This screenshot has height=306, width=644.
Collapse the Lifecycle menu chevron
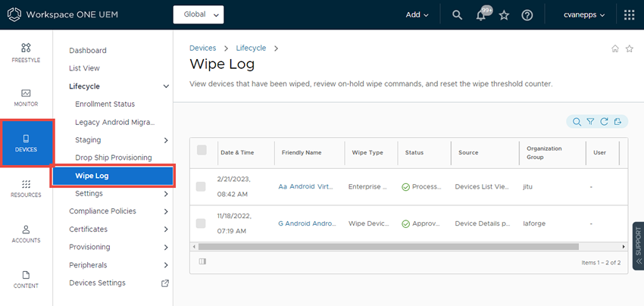coord(166,86)
